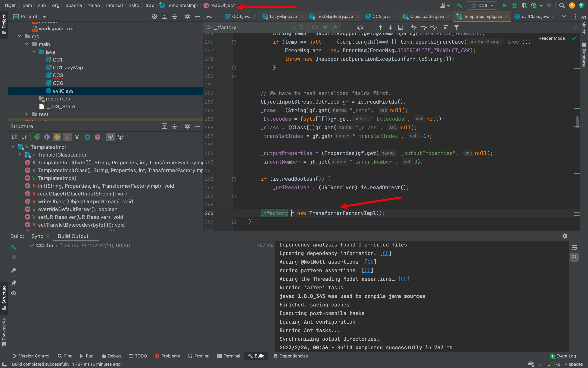Viewport: 588px width, 368px height.
Task: Open the Problems tool window
Action: 167,356
